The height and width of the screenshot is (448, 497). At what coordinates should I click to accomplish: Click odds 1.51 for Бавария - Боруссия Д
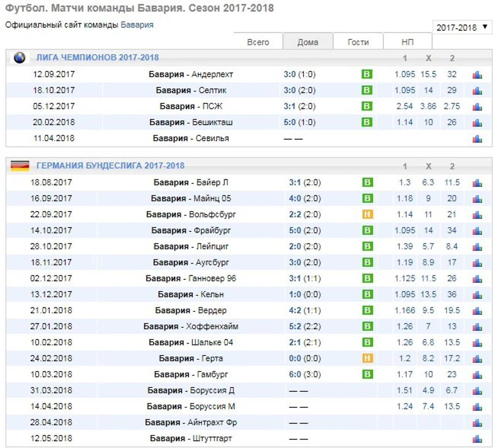coord(404,390)
